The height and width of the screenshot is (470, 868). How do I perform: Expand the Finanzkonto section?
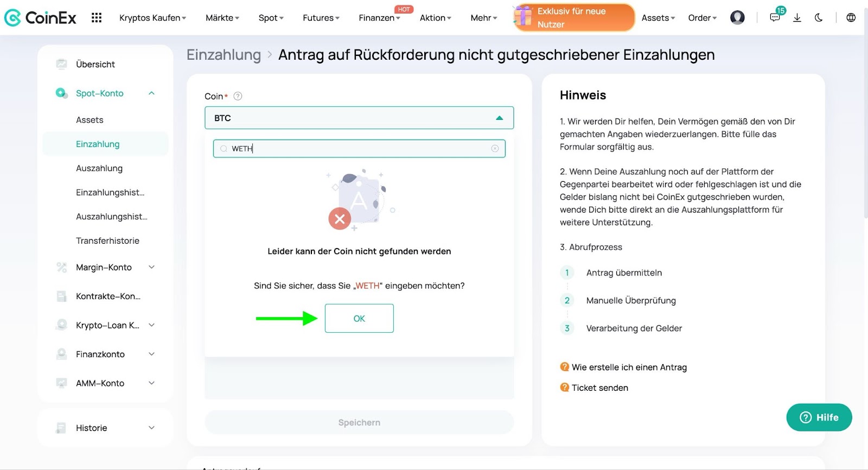(151, 354)
